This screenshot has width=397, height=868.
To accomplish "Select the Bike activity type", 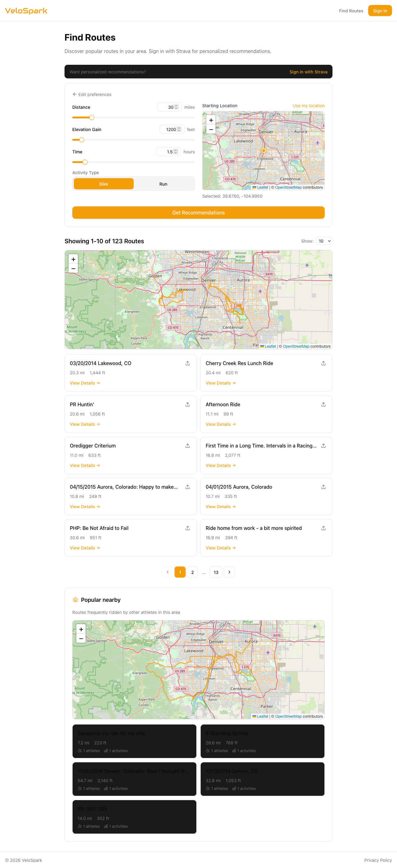I will coord(104,184).
